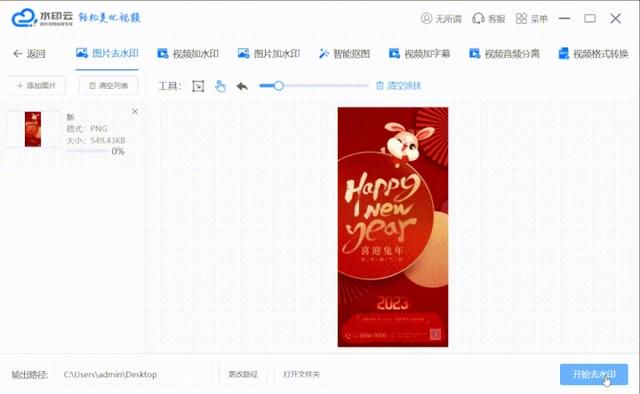Click the 打开文件夹 button
The image size is (640, 394).
coord(302,374)
